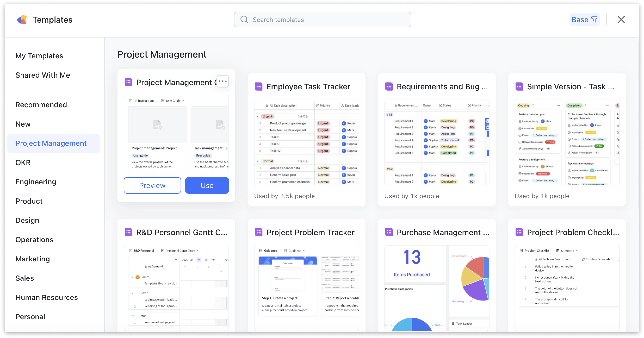
Task: Click the Templates logo icon
Action: [22, 20]
